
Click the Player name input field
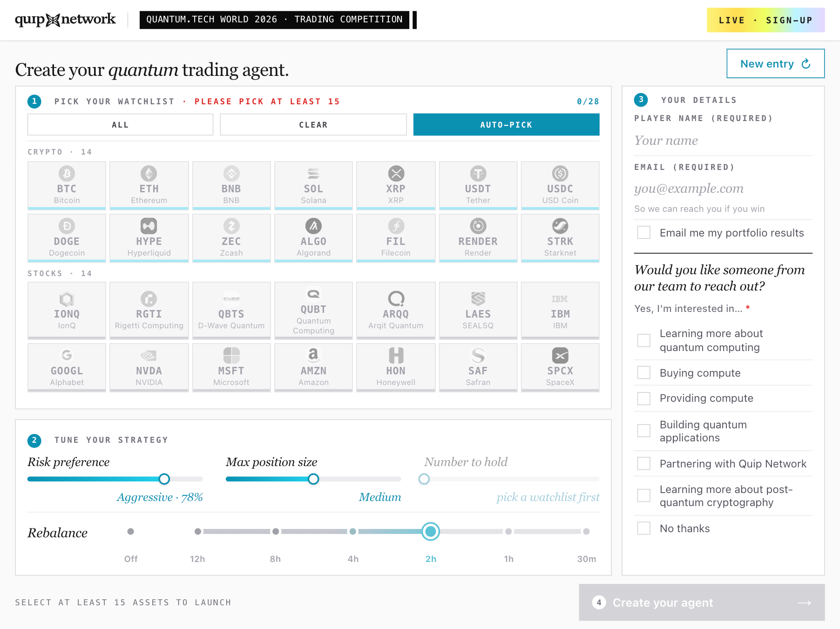[723, 141]
